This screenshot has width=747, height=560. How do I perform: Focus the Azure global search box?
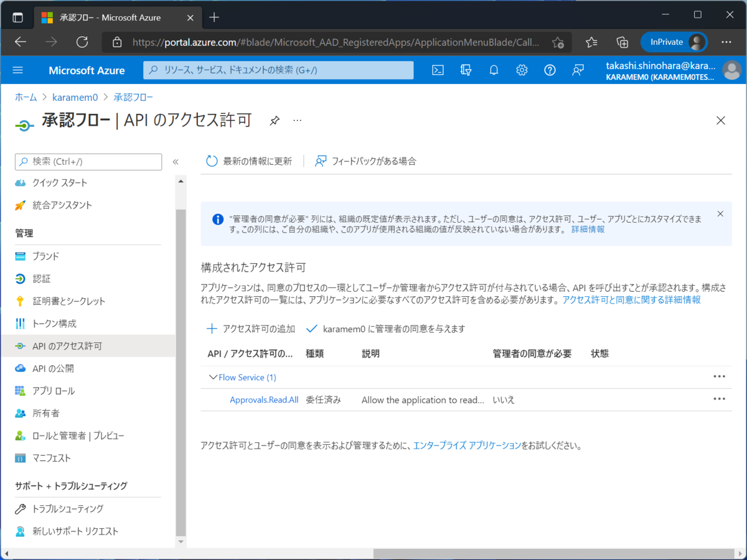[x=278, y=70]
